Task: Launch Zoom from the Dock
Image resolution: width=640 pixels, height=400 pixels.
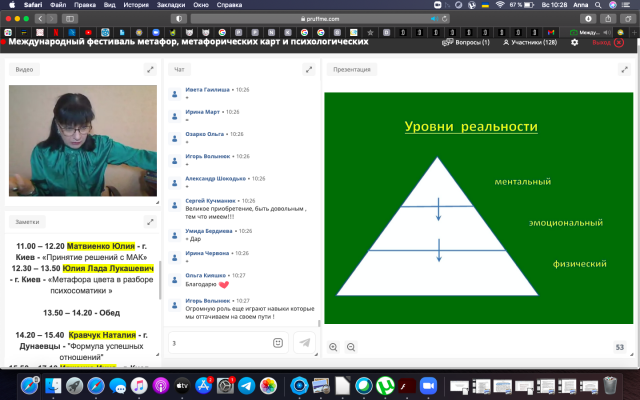Action: coord(429,385)
